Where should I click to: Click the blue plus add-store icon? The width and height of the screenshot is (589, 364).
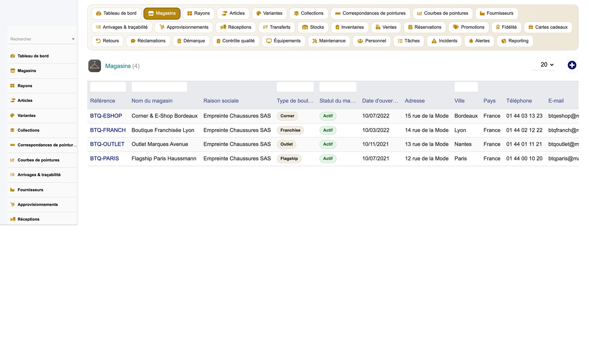tap(572, 65)
